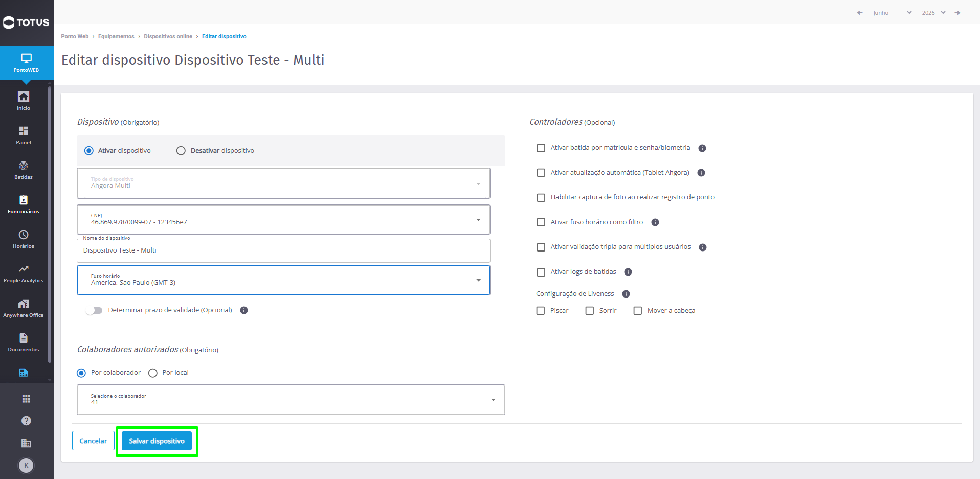Viewport: 980px width, 479px height.
Task: Check Ativar validação tripla para múltiplos usuários
Action: point(541,247)
